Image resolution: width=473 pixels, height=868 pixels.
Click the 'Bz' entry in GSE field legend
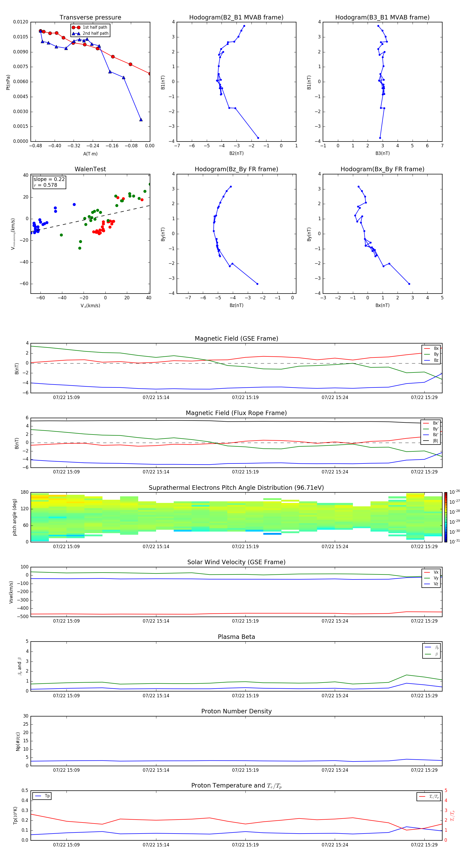431,360
